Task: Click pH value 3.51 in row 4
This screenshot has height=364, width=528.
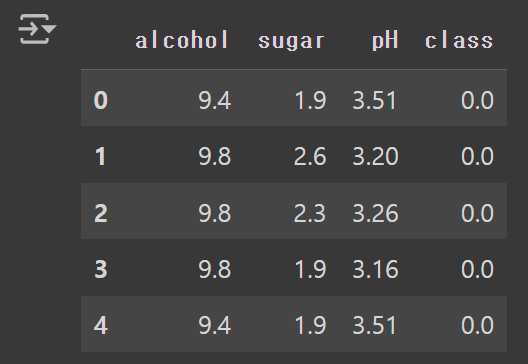Action: (x=374, y=326)
